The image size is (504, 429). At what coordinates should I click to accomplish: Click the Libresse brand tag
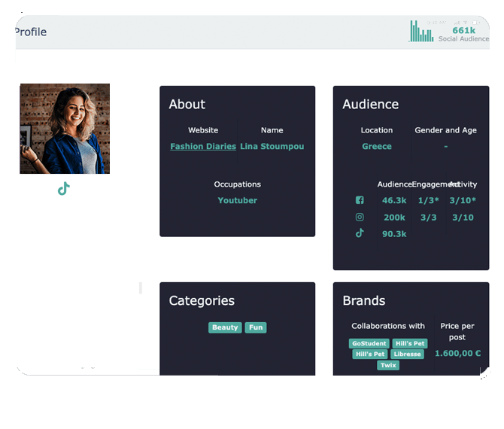pos(407,354)
